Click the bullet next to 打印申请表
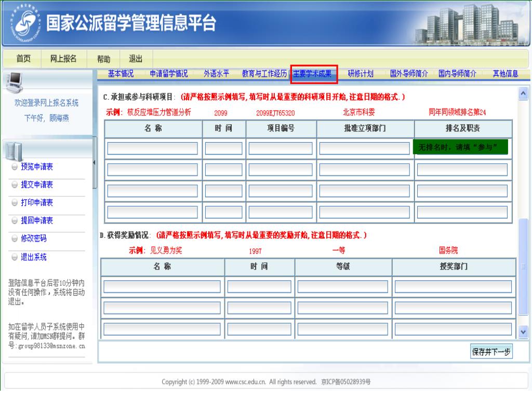This screenshot has width=532, height=399. point(15,203)
